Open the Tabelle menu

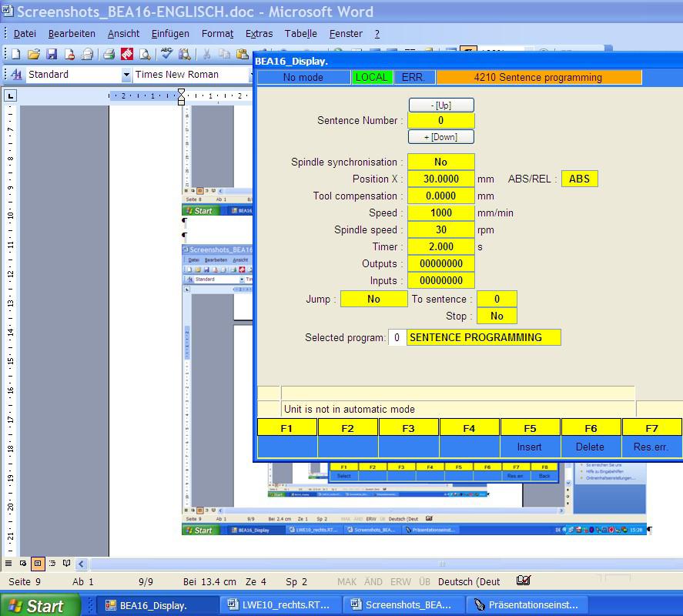click(x=300, y=34)
